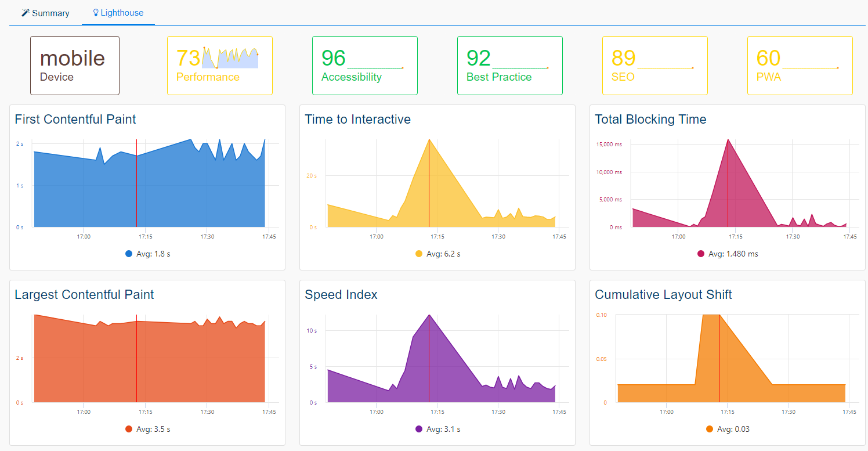Click the Speed Index chart peak
868x451 pixels.
[x=429, y=316]
